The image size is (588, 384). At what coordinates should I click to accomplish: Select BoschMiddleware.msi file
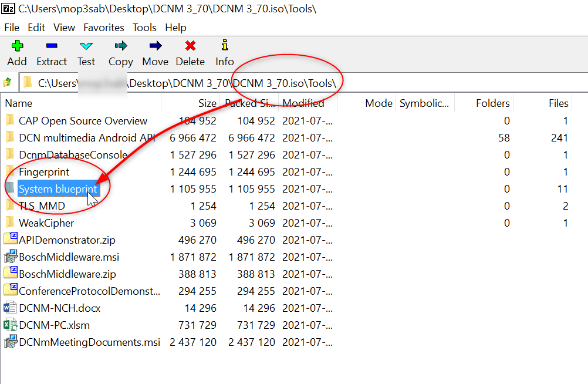[x=69, y=257]
